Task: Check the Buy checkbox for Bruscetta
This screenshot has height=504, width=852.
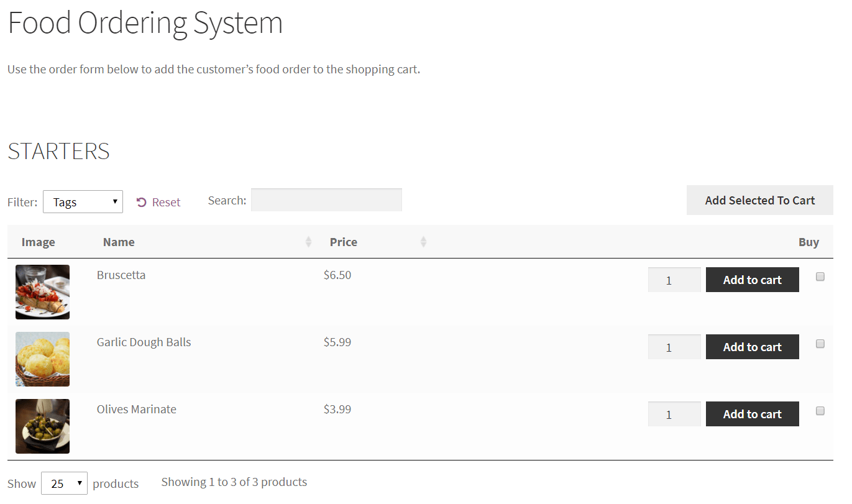Action: pos(820,276)
